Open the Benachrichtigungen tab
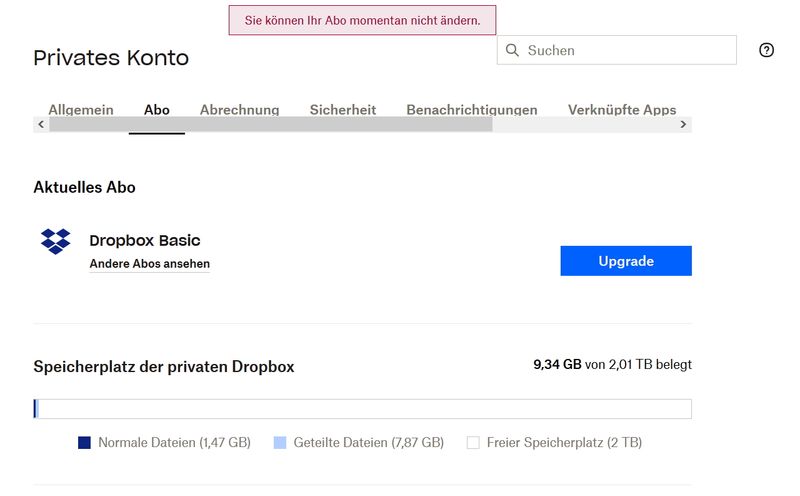 [x=472, y=110]
